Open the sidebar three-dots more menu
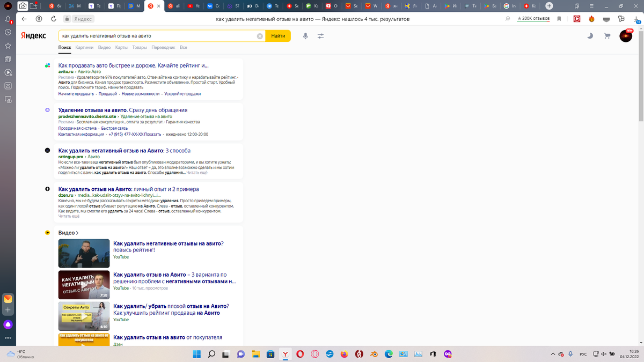The height and width of the screenshot is (362, 644). [x=8, y=338]
